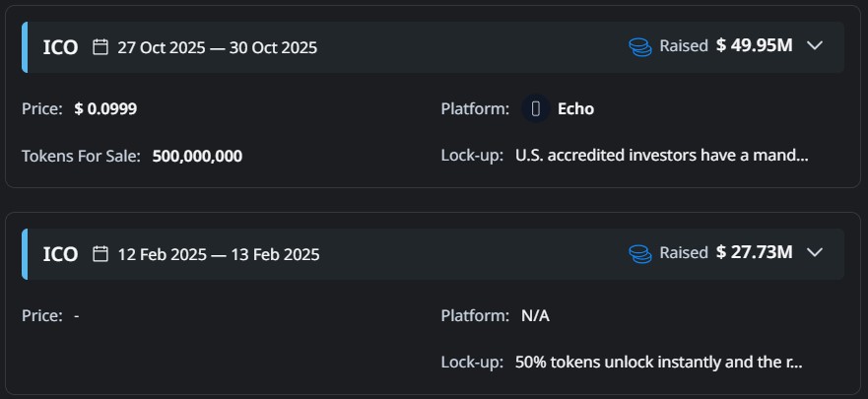Click the truncated 50% tokens unlock lock-up text
The height and width of the screenshot is (399, 868).
click(658, 362)
